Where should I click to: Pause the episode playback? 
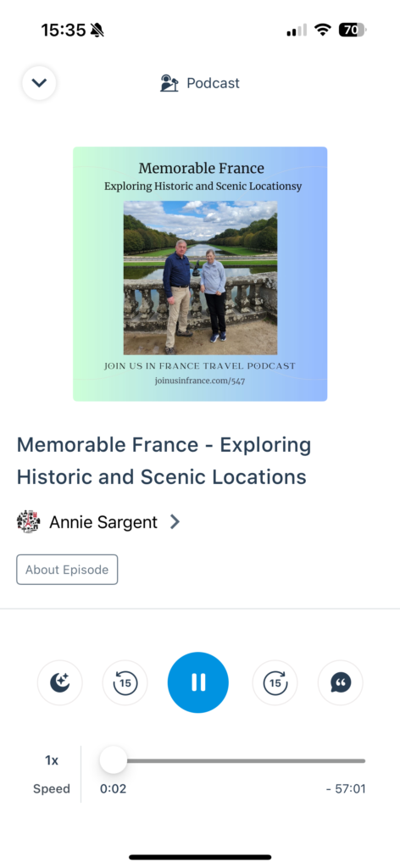click(x=198, y=682)
